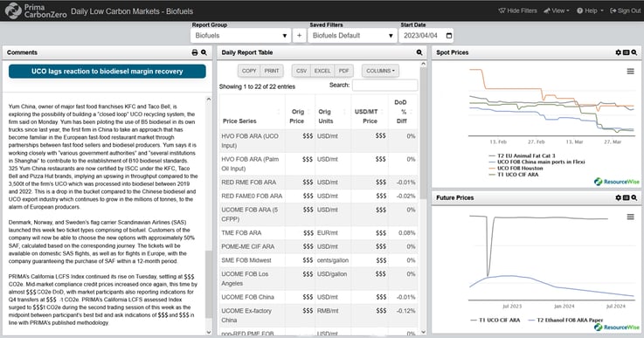This screenshot has height=338, width=644.
Task: Select HVO FOB ARA (UCO Input) row
Action: [x=318, y=141]
